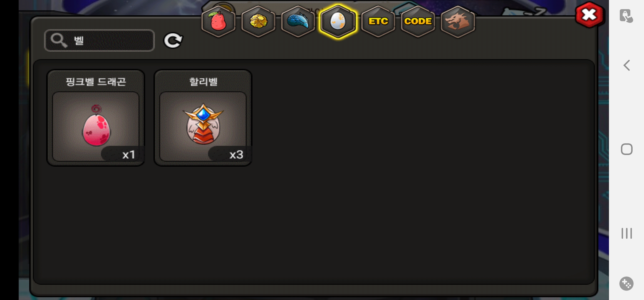Select the 핑크벨 드래곤 egg card
644x300 pixels.
[x=96, y=118]
